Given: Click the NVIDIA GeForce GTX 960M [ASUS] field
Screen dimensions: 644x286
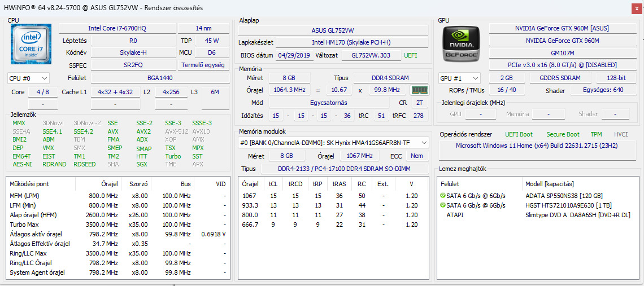Looking at the screenshot, I should [562, 28].
